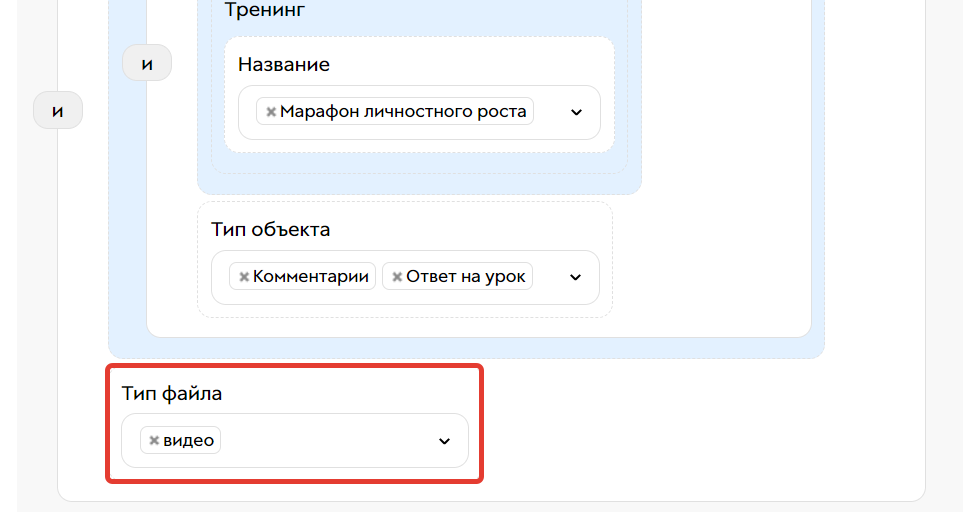The height and width of the screenshot is (512, 963).
Task: Remove the «Ответ на урок» tag
Action: coord(397,277)
